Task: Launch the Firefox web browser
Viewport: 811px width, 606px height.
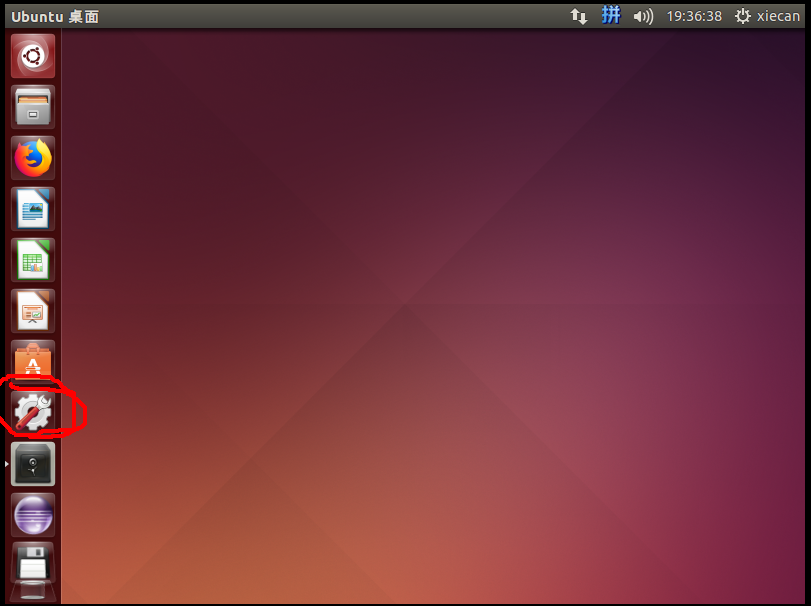Action: (33, 158)
